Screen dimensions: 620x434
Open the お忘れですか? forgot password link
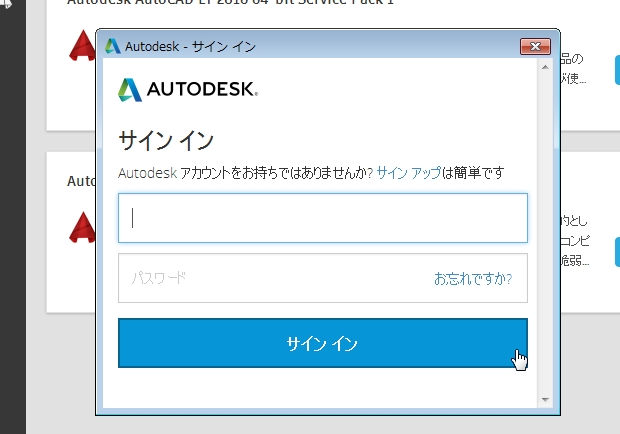473,279
